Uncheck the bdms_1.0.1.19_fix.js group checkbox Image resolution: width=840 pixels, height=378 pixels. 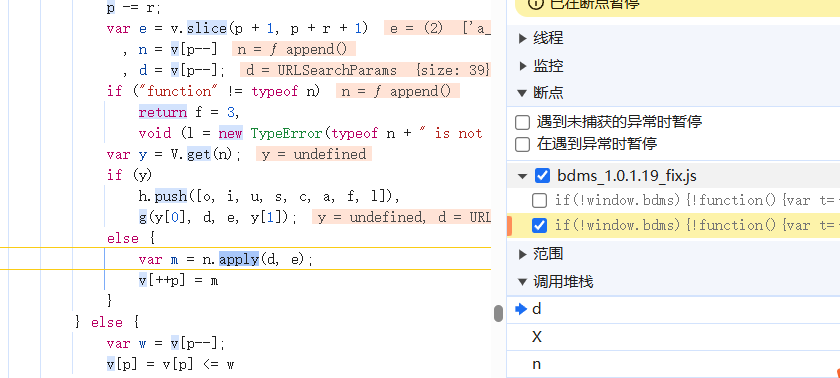click(542, 176)
